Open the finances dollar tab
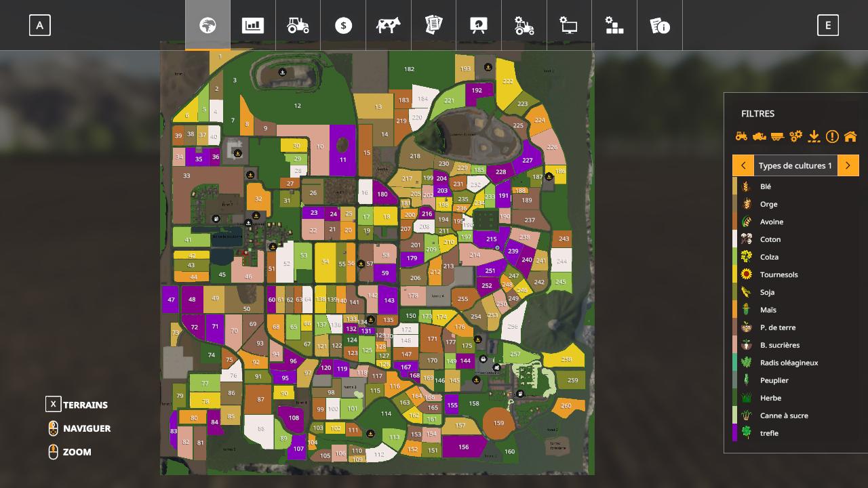 [343, 25]
